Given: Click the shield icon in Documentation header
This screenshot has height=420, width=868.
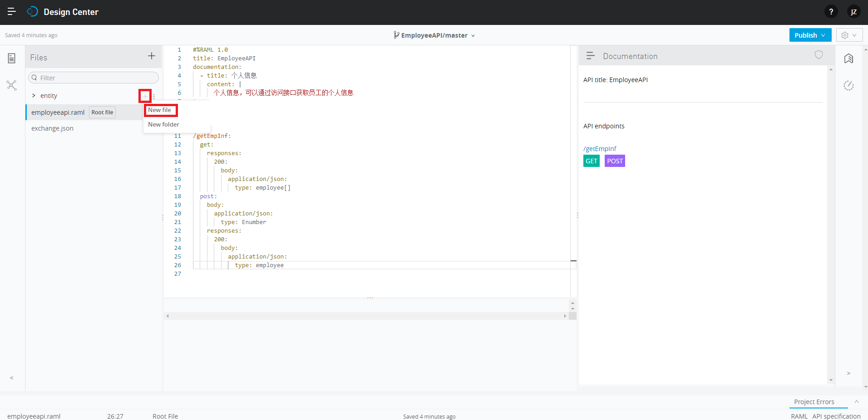Looking at the screenshot, I should click(x=819, y=55).
